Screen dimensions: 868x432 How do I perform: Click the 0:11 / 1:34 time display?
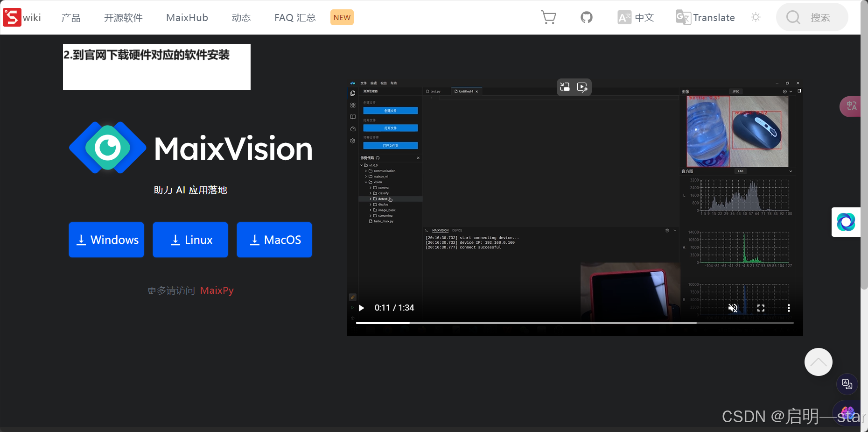pos(394,308)
